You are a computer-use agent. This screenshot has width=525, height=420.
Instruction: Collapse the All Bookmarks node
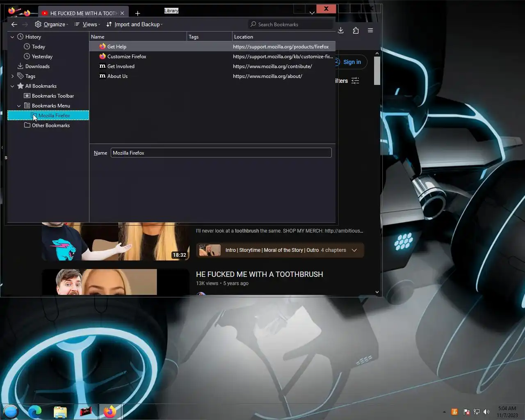click(12, 86)
